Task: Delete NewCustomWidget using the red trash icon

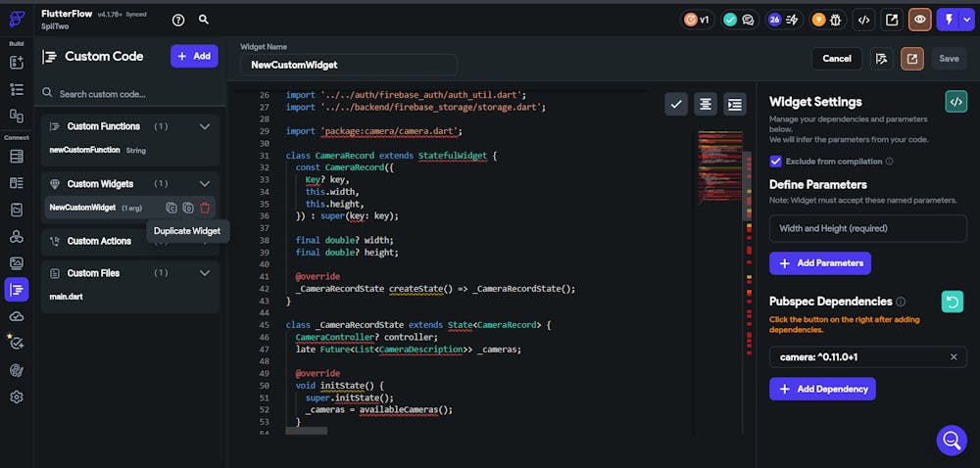Action: tap(205, 208)
